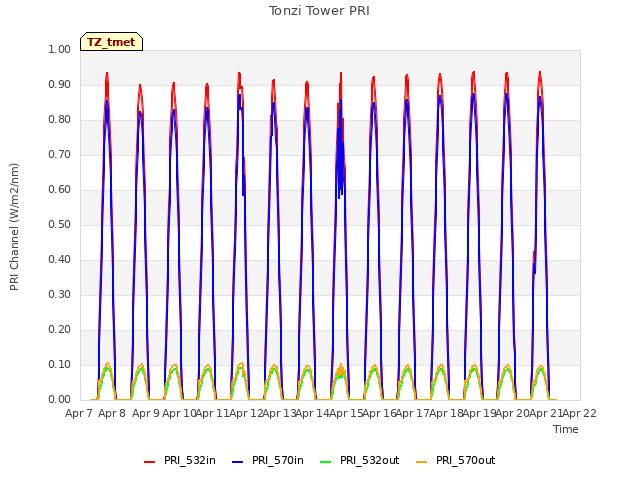
Task: Click the Time x-axis label
Action: click(x=566, y=429)
